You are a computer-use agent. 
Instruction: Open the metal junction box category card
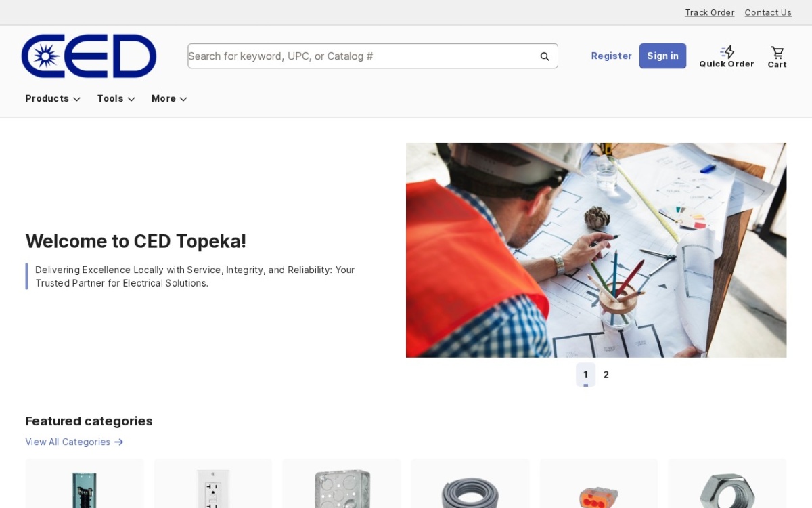[342, 484]
